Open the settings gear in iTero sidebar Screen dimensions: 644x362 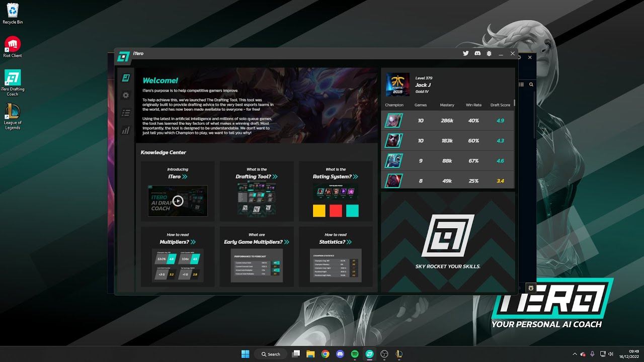pyautogui.click(x=126, y=95)
